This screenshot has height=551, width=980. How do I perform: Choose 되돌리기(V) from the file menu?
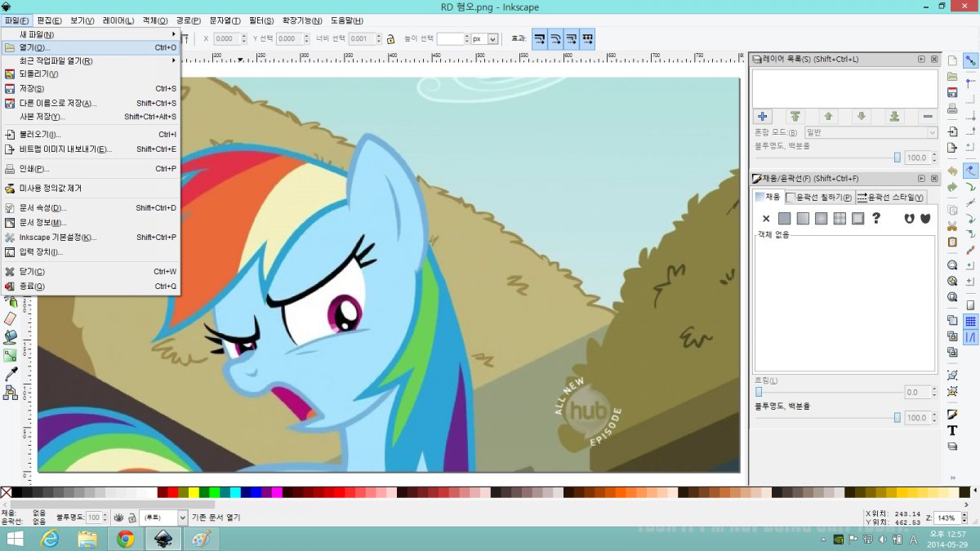tap(91, 73)
